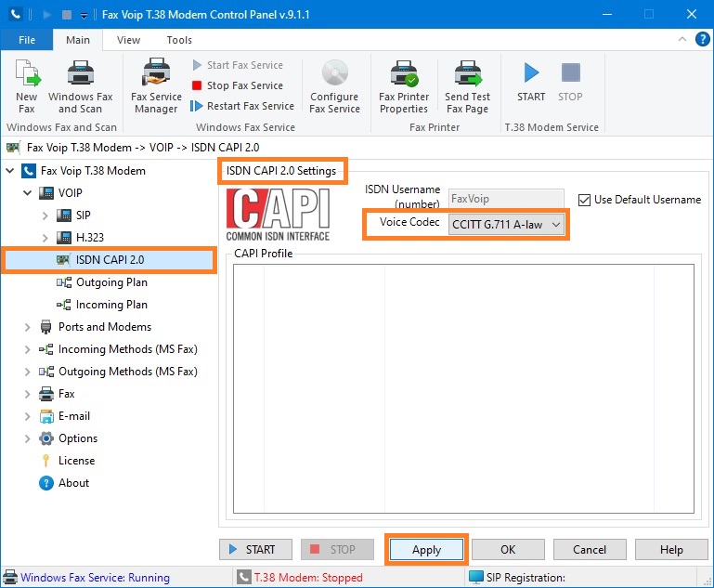
Task: Open the New Fax ribbon icon
Action: [x=27, y=86]
